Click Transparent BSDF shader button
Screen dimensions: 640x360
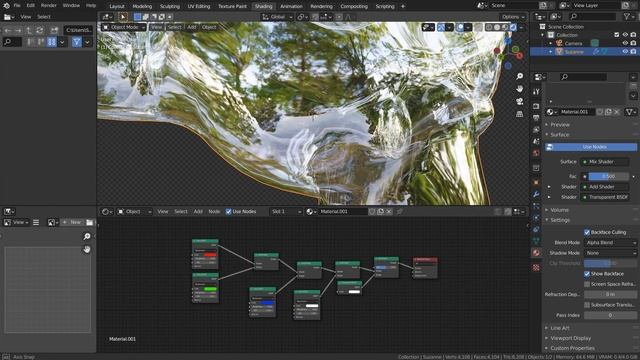click(605, 197)
